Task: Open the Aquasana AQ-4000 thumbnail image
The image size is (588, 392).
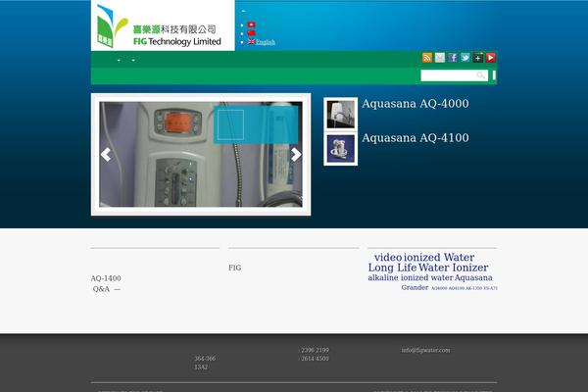Action: 340,115
